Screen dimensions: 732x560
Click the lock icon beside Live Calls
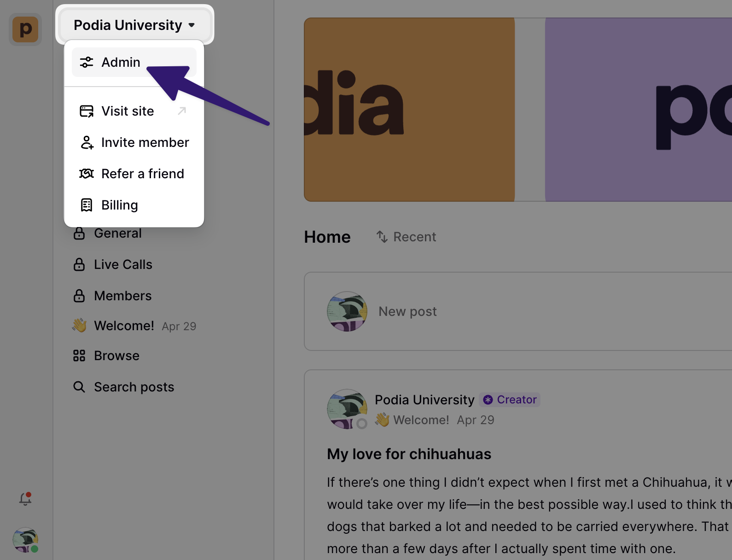[x=79, y=264]
